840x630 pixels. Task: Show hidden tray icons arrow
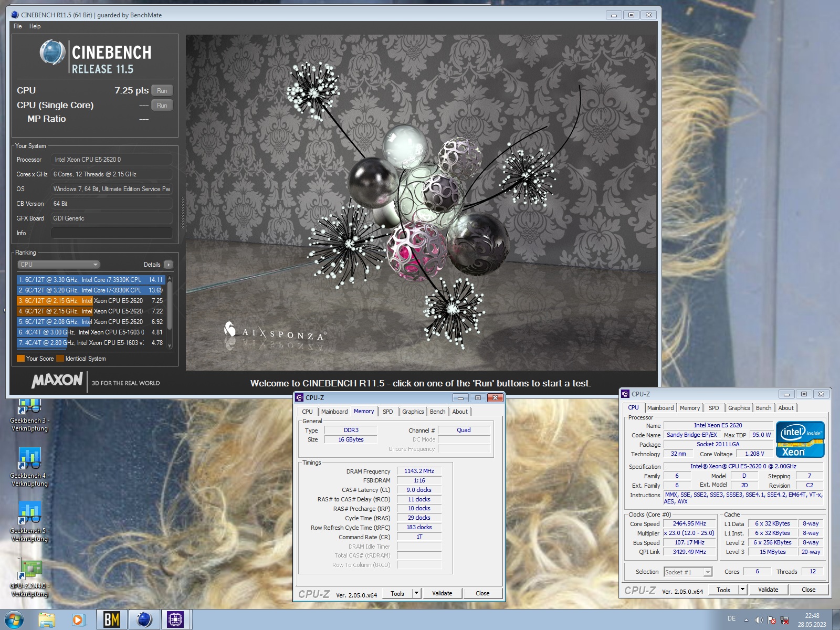tap(746, 620)
